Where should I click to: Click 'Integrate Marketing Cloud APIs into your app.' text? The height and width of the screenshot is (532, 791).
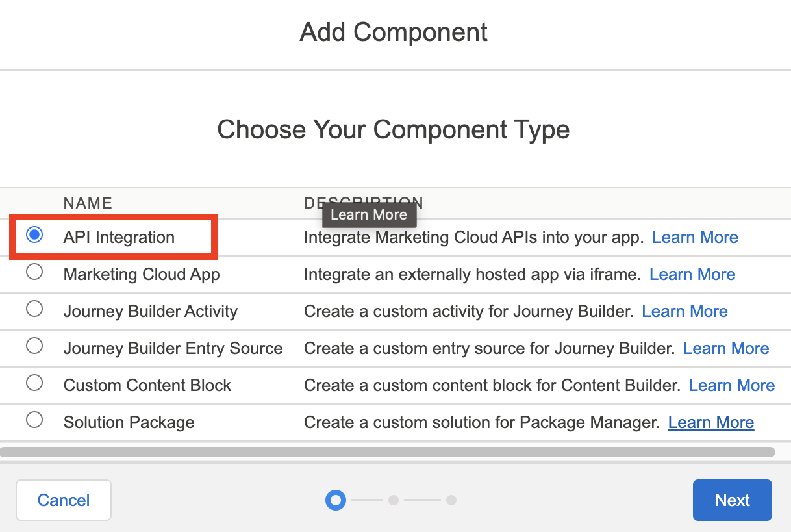click(473, 237)
